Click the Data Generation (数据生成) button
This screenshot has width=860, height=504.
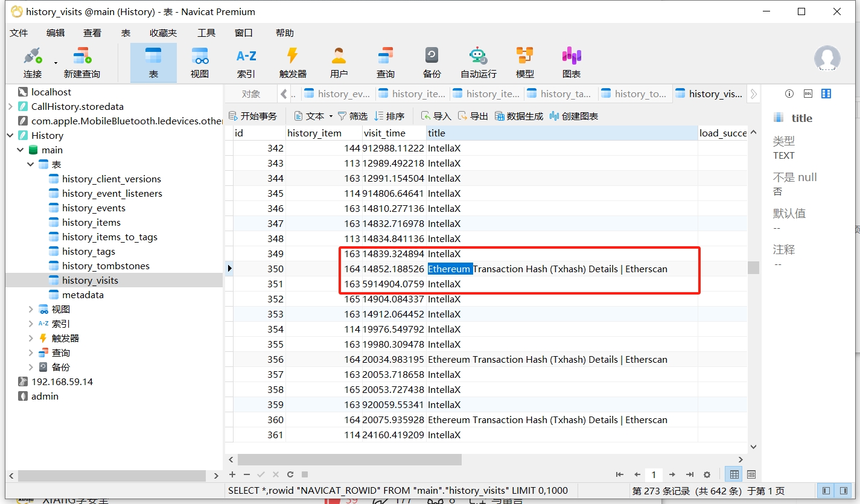pos(519,116)
